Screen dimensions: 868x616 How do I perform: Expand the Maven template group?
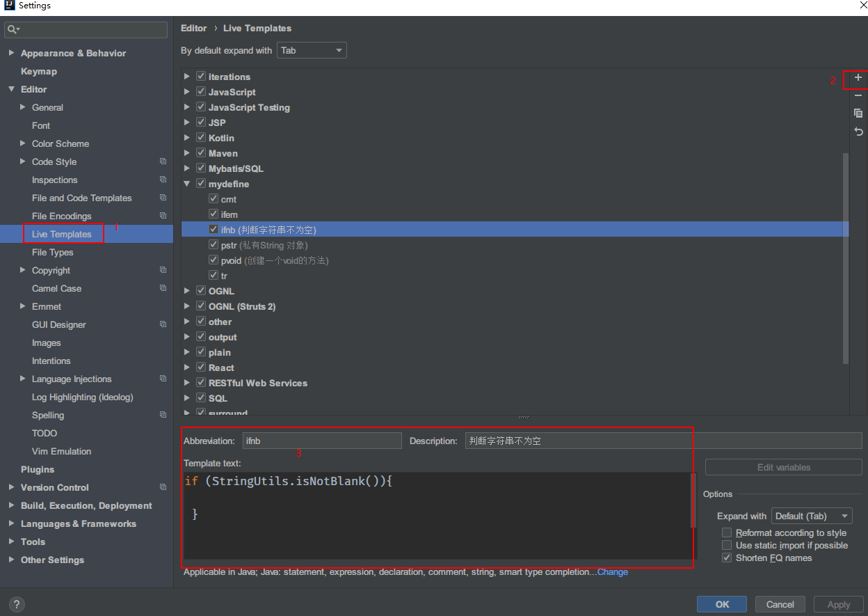(187, 153)
